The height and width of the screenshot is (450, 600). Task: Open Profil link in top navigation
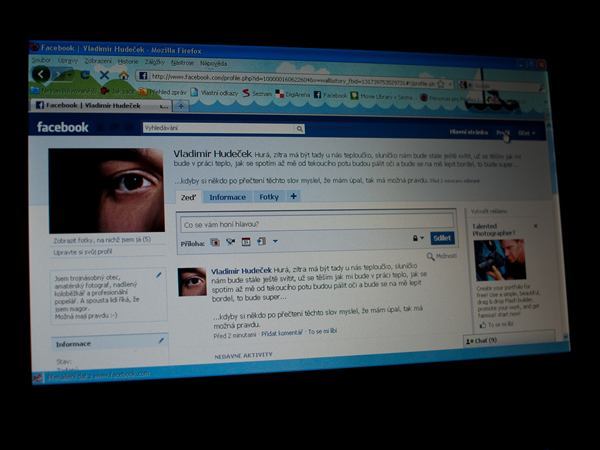pyautogui.click(x=503, y=132)
